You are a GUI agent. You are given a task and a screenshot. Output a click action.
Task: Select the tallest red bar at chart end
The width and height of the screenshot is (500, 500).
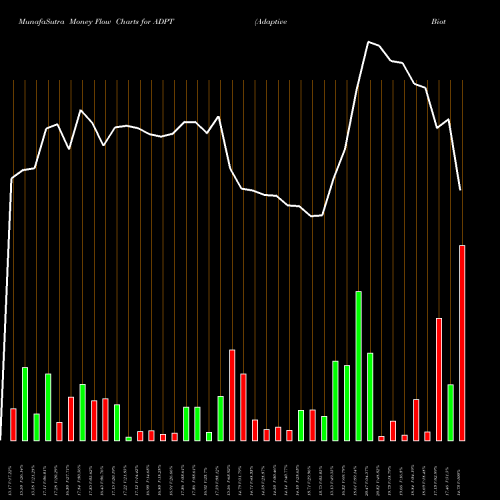click(x=462, y=343)
